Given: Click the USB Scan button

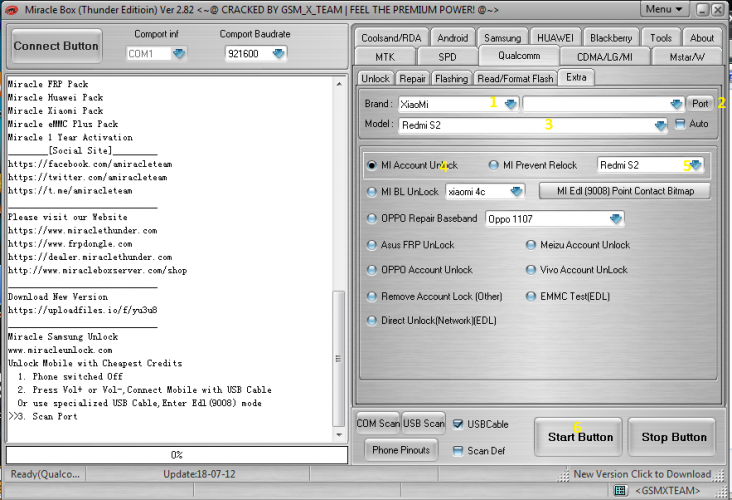Looking at the screenshot, I should (423, 423).
